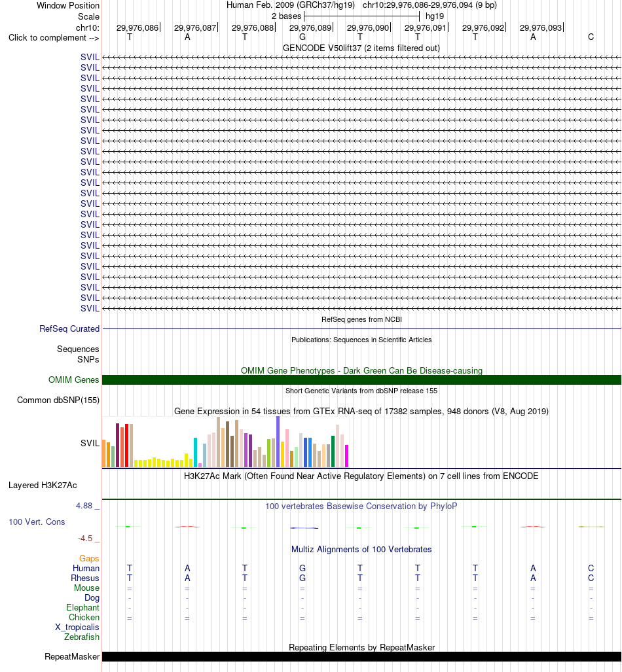622x672 pixels.
Task: Click the tallest violet-blue bar in the GTEx chart
Action: (278, 442)
